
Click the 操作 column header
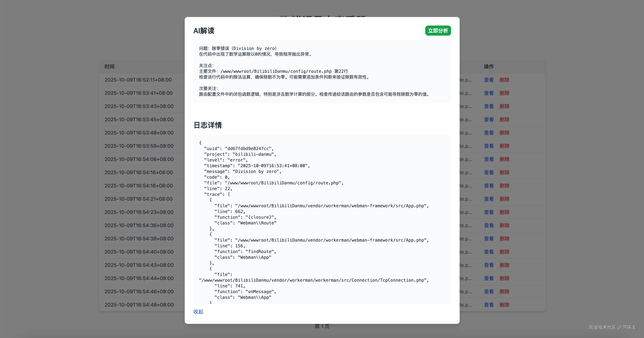(488, 67)
